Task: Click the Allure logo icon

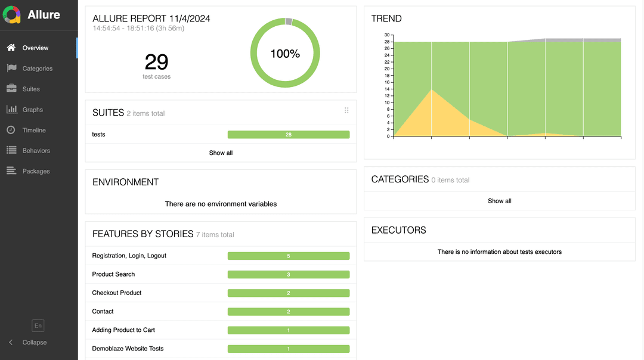Action: coord(11,15)
